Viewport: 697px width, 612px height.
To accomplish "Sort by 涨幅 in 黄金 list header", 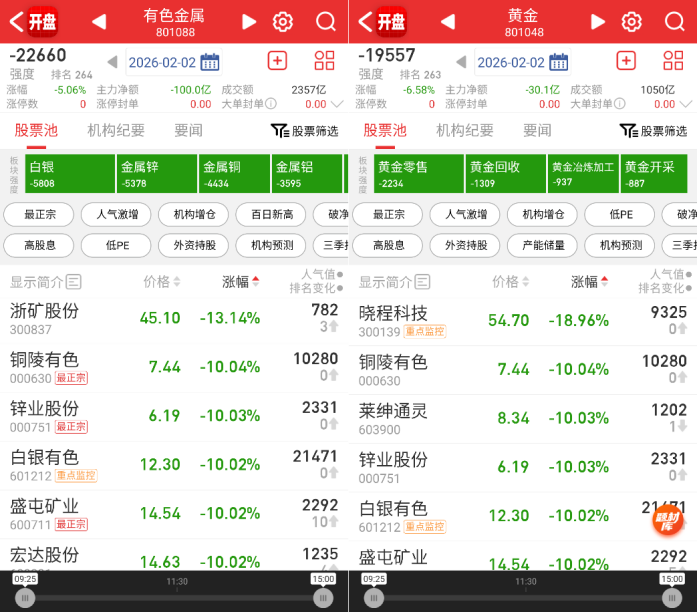I will (589, 282).
